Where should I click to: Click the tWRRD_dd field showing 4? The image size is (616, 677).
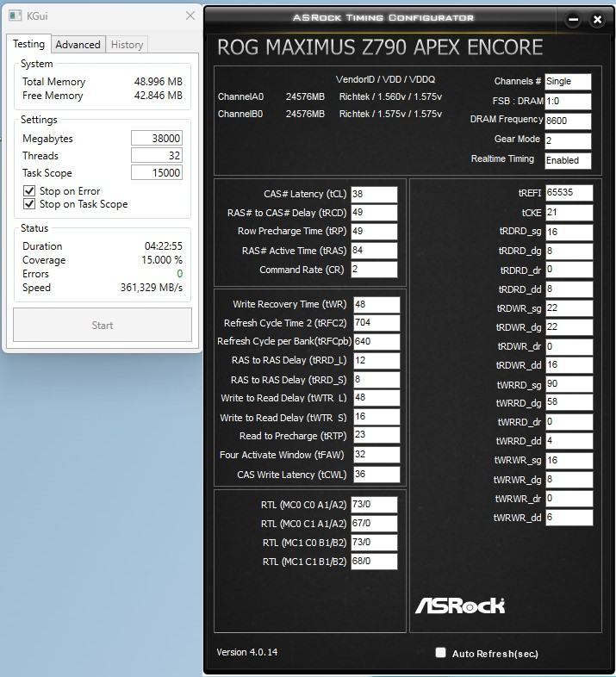point(569,441)
